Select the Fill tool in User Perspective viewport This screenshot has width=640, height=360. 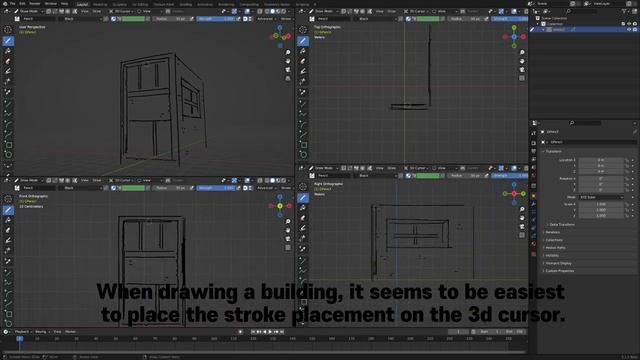pos(8,51)
